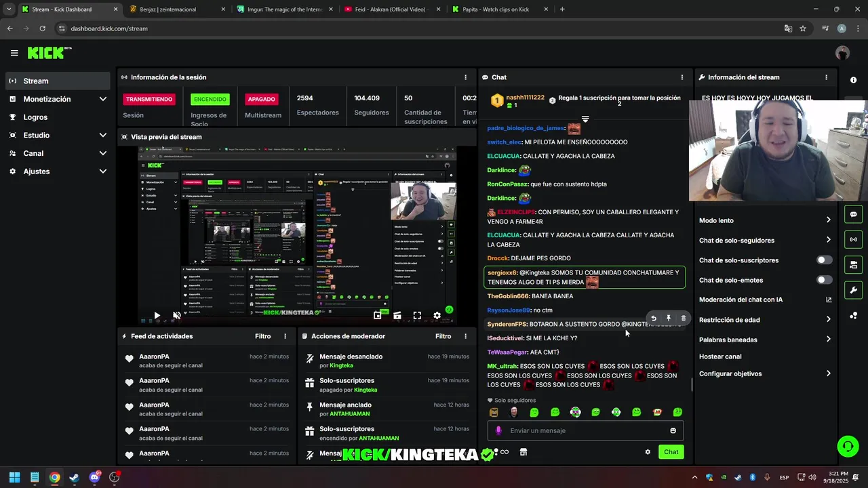Click the chat scrollbar thumb

[x=692, y=385]
